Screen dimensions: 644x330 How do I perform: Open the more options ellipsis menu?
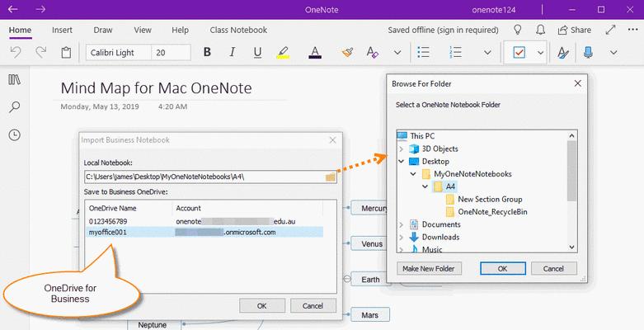point(632,30)
